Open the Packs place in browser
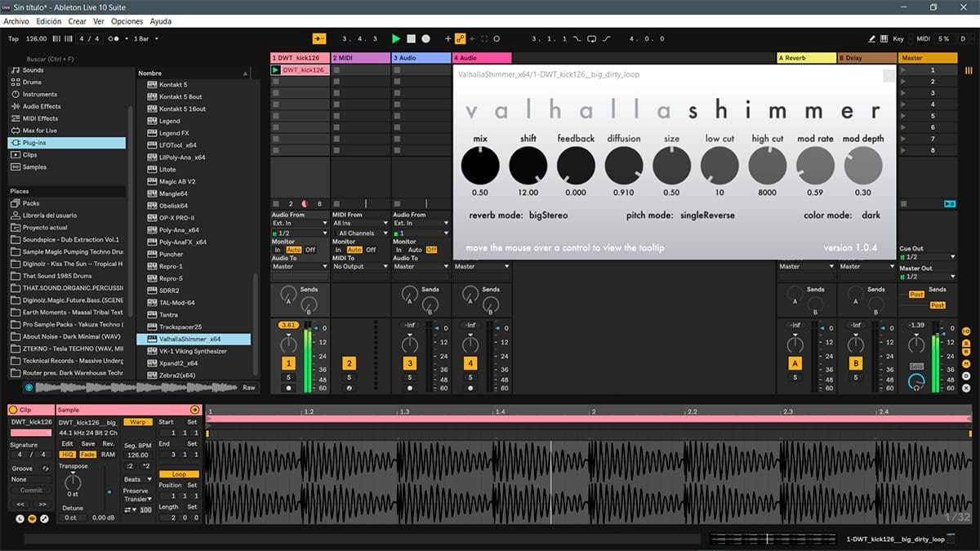Viewport: 980px width, 551px height. click(67, 203)
